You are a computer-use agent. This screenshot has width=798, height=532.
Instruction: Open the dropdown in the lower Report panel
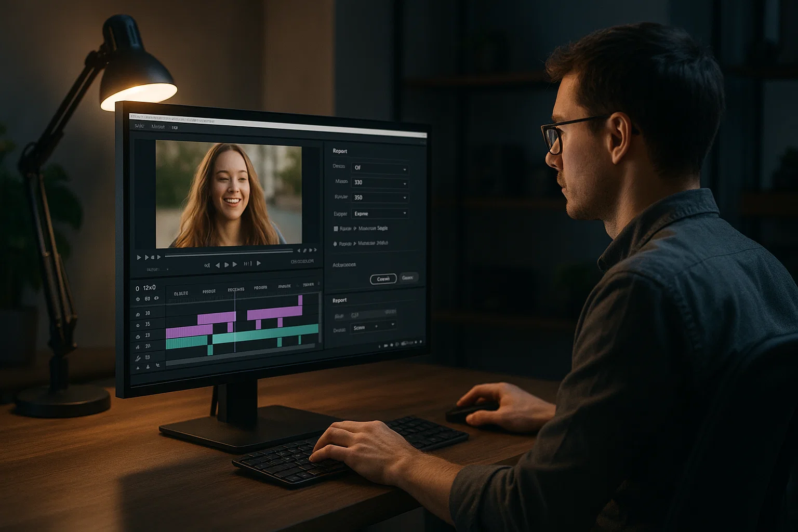pos(374,327)
